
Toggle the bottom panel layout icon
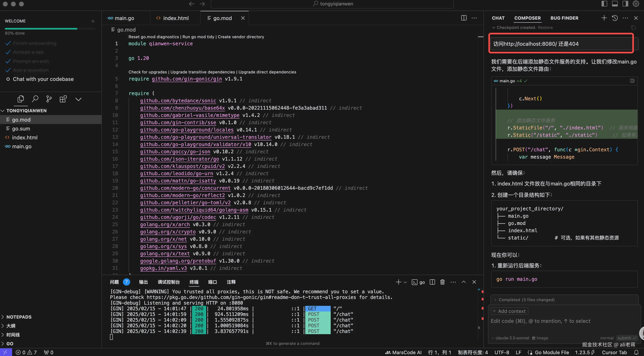pyautogui.click(x=615, y=4)
